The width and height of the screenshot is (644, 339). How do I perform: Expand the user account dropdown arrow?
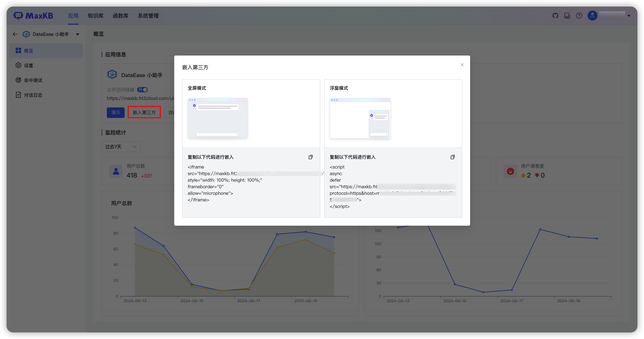point(629,16)
